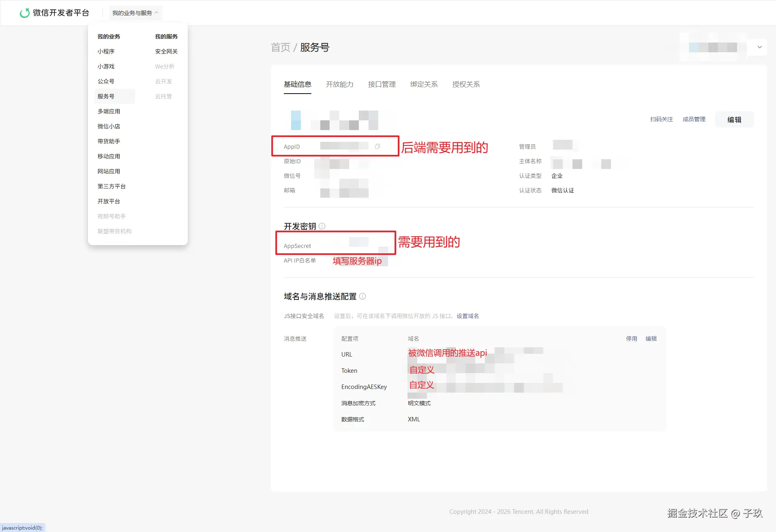776x532 pixels.
Task: Select 公众号 from the business menu
Action: (106, 81)
